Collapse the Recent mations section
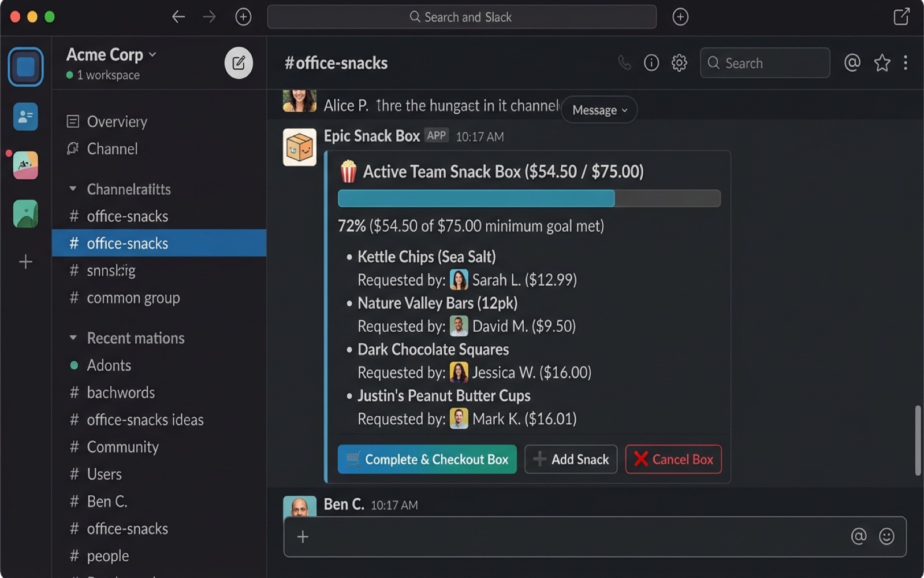The image size is (924, 578). click(x=73, y=338)
